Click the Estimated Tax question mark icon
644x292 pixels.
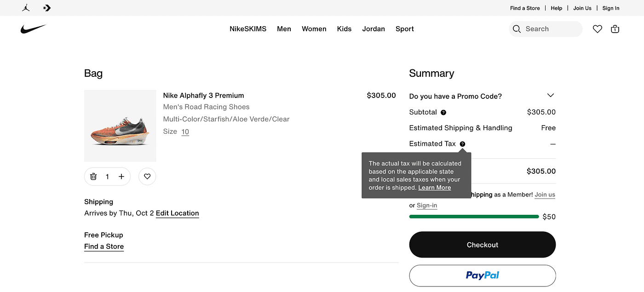pyautogui.click(x=462, y=144)
